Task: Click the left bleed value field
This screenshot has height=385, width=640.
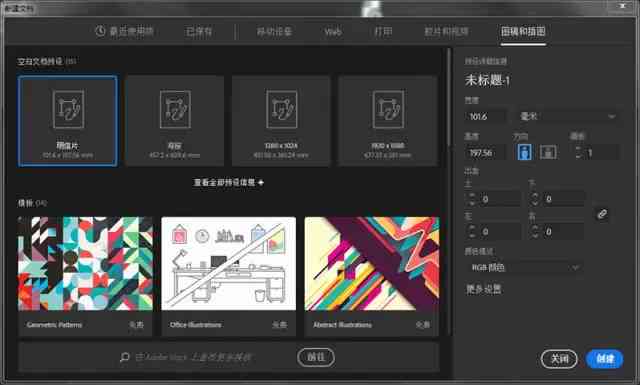Action: 500,231
